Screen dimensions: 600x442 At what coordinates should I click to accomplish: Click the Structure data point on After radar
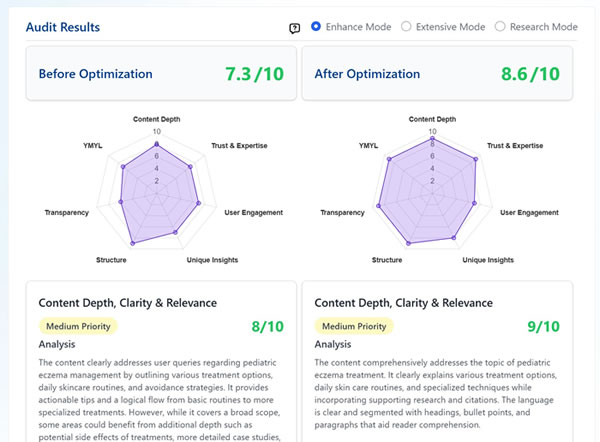coord(408,243)
